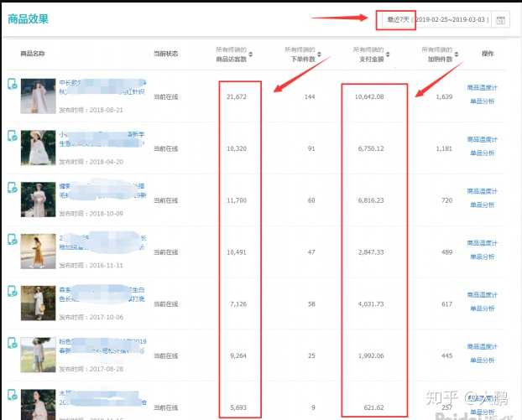Open 单品分析 for product with 10,320 visitors

tap(482, 153)
